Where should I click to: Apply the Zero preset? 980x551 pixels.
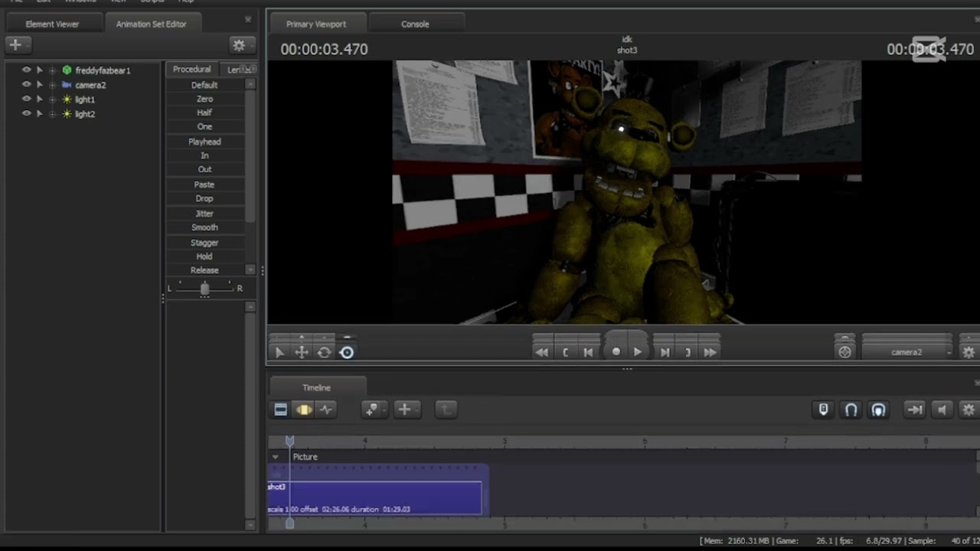pos(204,99)
